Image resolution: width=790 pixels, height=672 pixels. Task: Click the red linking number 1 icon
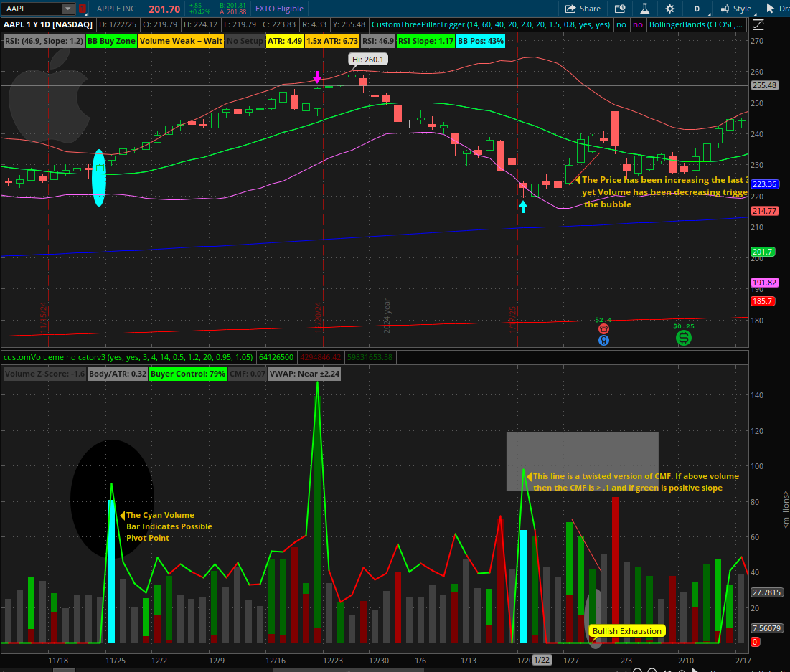click(83, 9)
